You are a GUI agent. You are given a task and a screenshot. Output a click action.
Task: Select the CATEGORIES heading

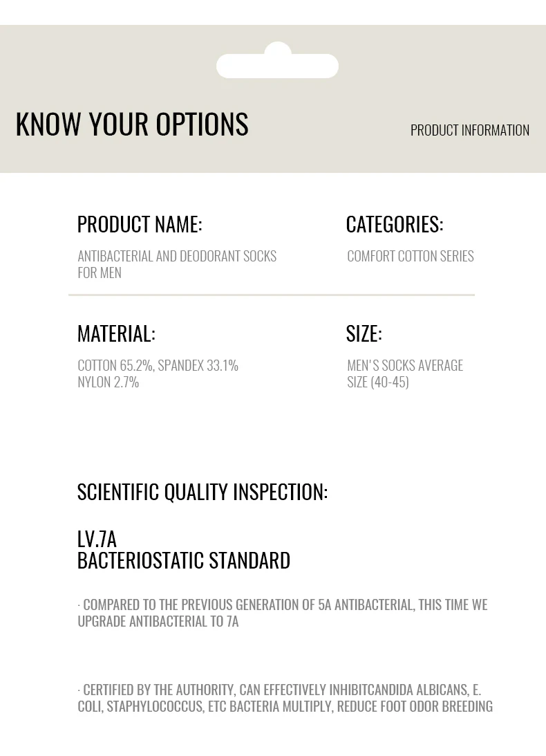pyautogui.click(x=395, y=224)
